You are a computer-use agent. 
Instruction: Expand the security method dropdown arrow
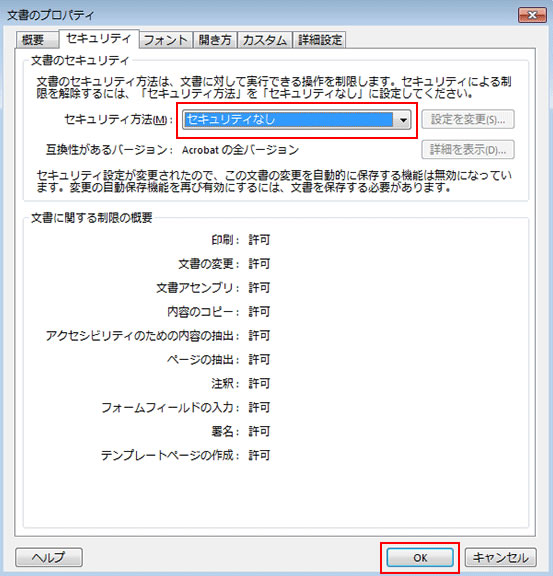coord(403,120)
